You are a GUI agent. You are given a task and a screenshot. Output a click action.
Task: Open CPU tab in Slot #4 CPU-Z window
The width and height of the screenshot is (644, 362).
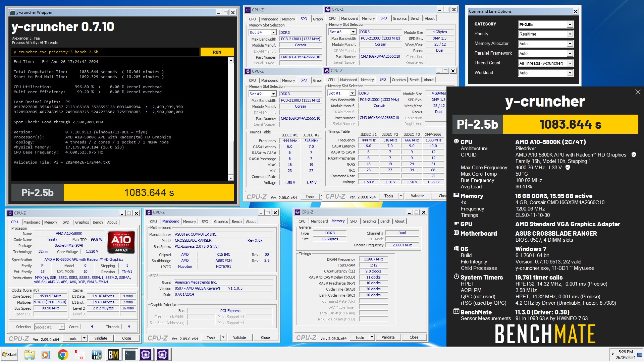pos(252,19)
